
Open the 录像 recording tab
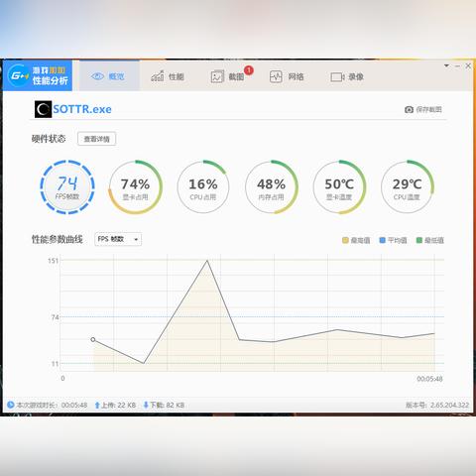click(x=347, y=76)
